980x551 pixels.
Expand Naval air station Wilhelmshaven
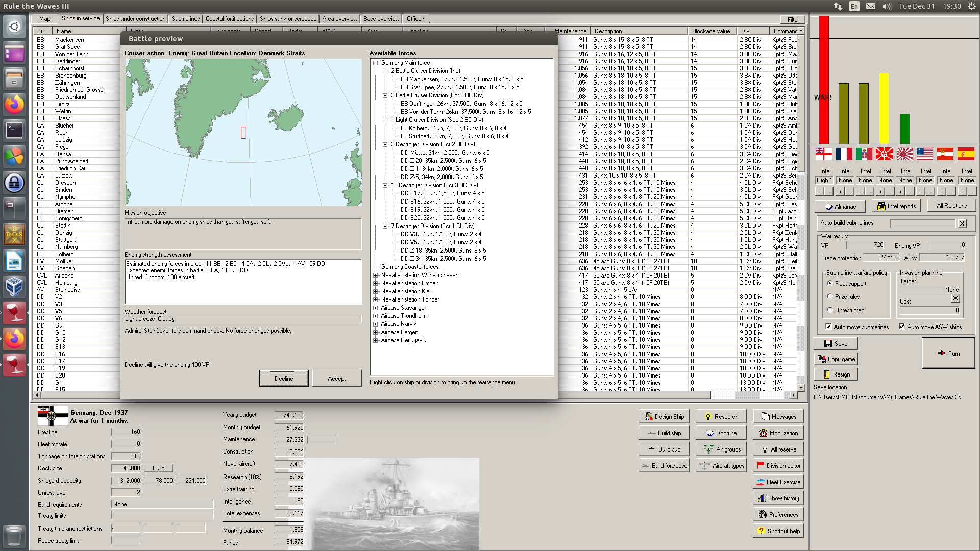(376, 275)
